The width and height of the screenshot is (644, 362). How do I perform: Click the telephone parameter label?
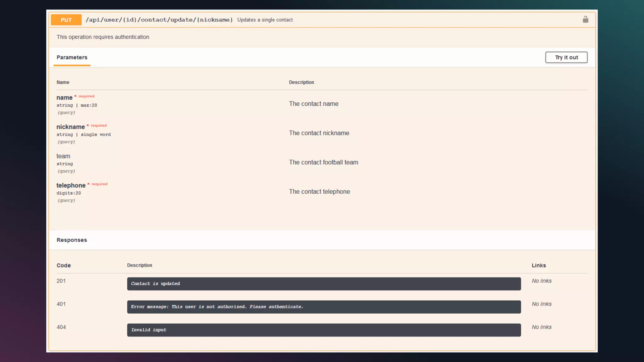[x=71, y=185]
